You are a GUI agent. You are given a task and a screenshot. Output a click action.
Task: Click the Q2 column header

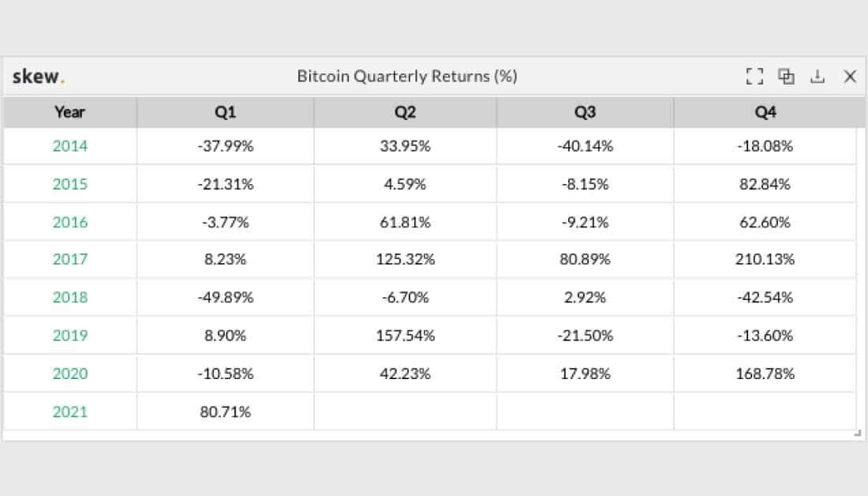click(x=404, y=112)
